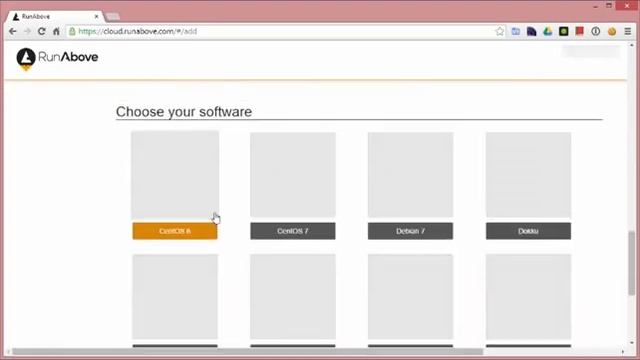The height and width of the screenshot is (360, 640).
Task: Go back with the browser back arrow
Action: click(x=13, y=31)
